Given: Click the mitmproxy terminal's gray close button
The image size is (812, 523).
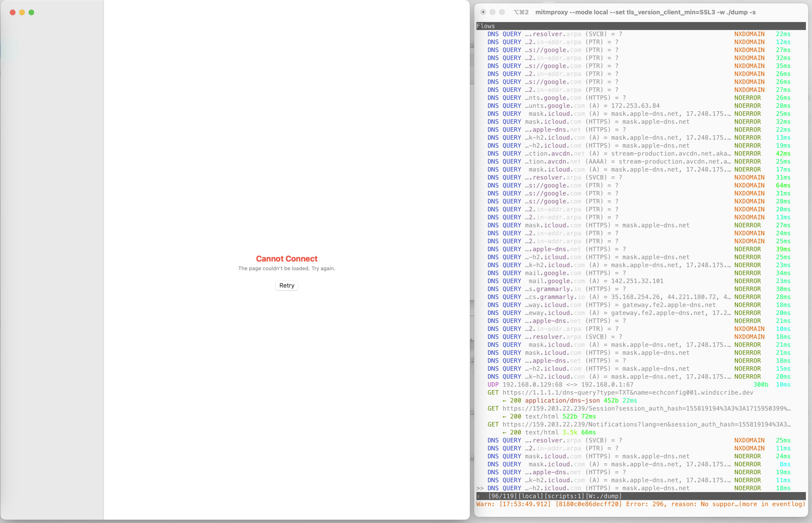Looking at the screenshot, I should pyautogui.click(x=483, y=12).
